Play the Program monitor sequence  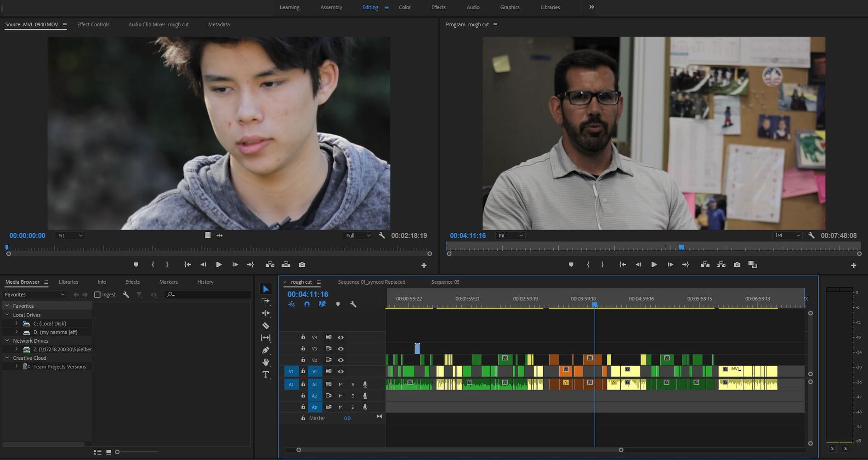pos(654,264)
